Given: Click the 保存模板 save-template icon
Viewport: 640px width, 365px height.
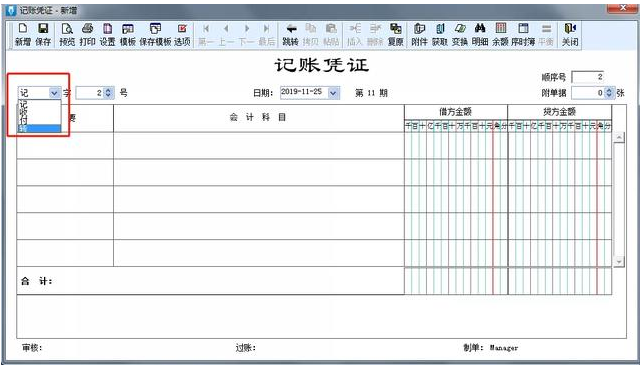Looking at the screenshot, I should coord(156,34).
